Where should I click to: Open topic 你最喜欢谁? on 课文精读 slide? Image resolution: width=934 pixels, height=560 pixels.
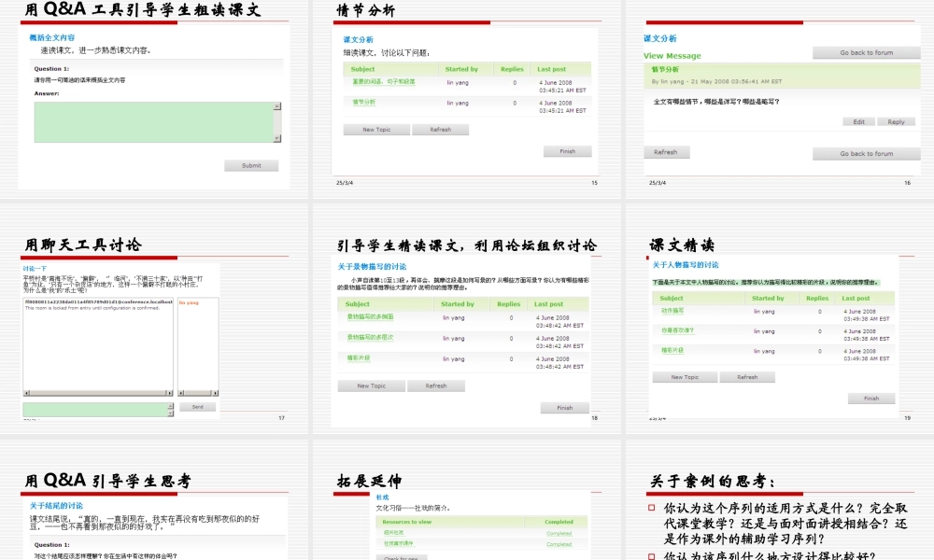677,330
